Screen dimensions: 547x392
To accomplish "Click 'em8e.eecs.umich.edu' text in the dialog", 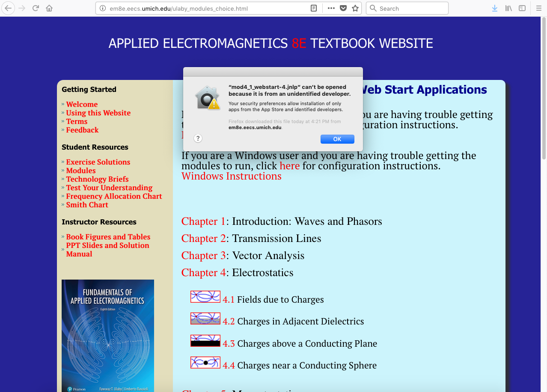I will pos(255,127).
